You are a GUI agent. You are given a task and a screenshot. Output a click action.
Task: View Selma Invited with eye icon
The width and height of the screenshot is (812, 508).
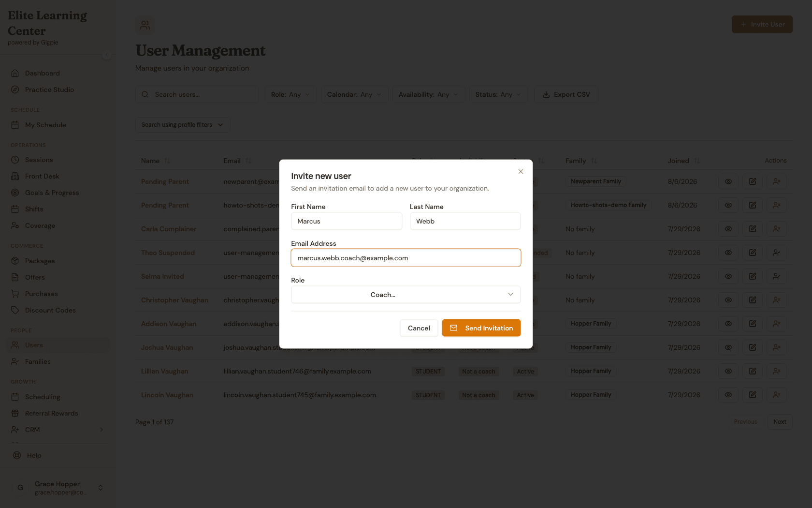[728, 276]
